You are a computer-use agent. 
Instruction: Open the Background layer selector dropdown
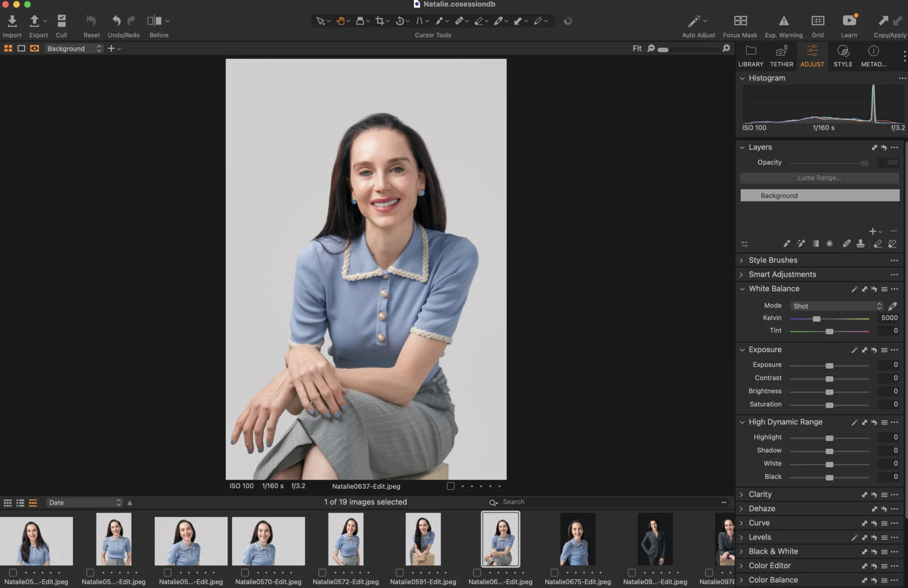(74, 49)
